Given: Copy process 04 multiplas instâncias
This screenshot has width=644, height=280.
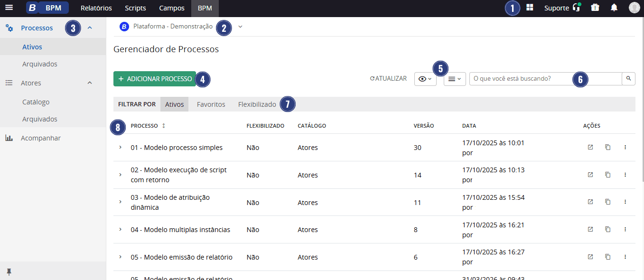Looking at the screenshot, I should 608,230.
